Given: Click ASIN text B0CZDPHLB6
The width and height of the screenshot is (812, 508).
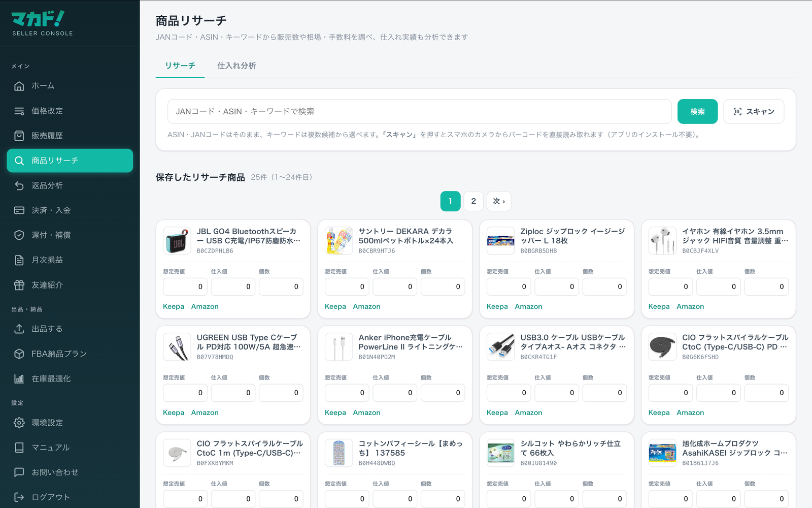Looking at the screenshot, I should 215,251.
